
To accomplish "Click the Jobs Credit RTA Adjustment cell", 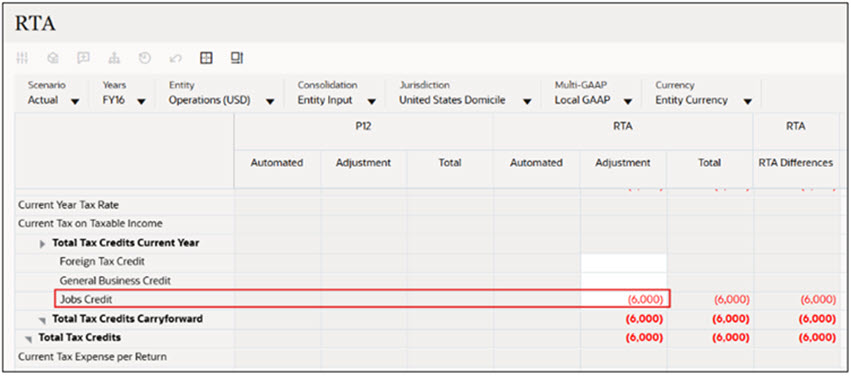I will click(623, 299).
